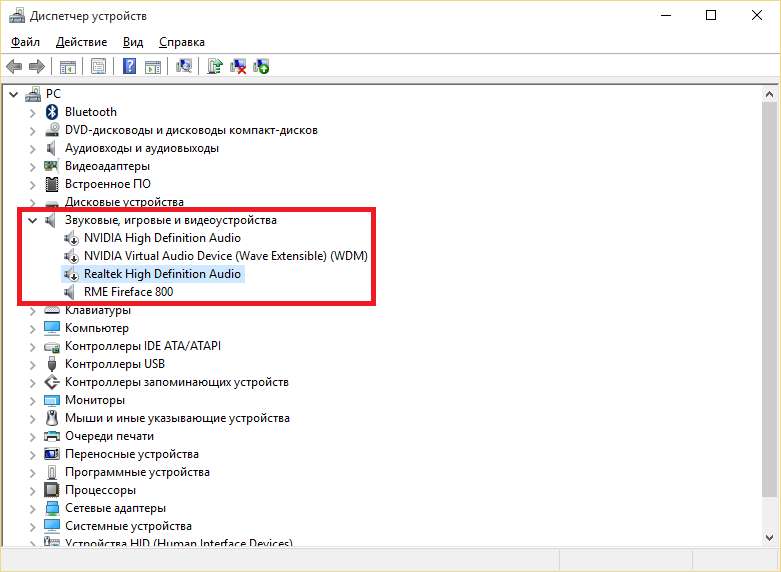781x572 pixels.
Task: Open the Справка menu
Action: click(x=181, y=42)
